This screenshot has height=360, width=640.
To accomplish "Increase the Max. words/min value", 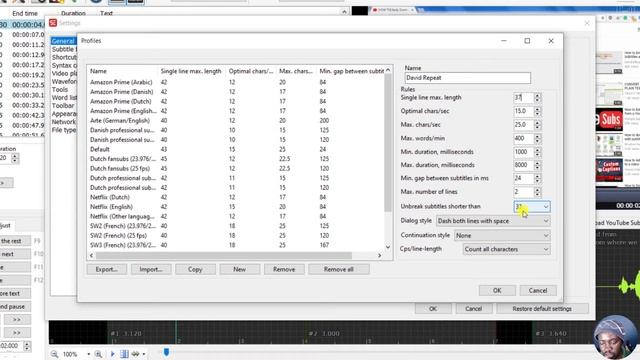I will tap(537, 136).
